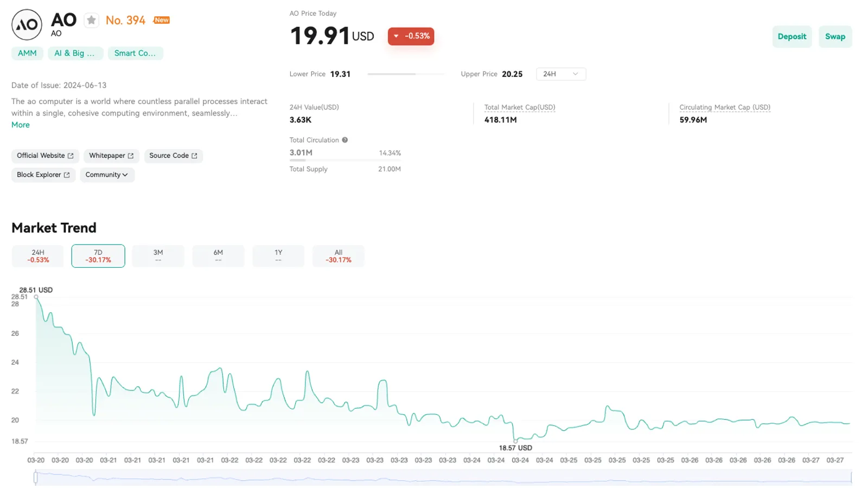Open the Smart Co category tag
868x502 pixels.
(135, 53)
